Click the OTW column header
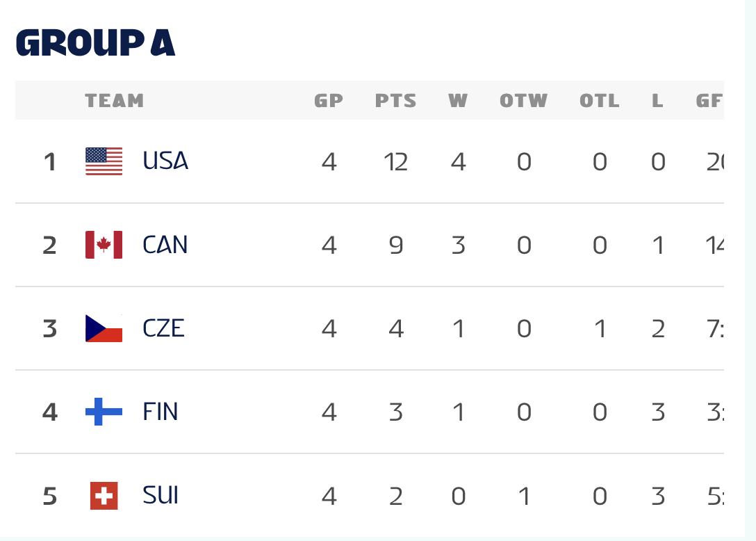Image resolution: width=756 pixels, height=541 pixels. [524, 101]
